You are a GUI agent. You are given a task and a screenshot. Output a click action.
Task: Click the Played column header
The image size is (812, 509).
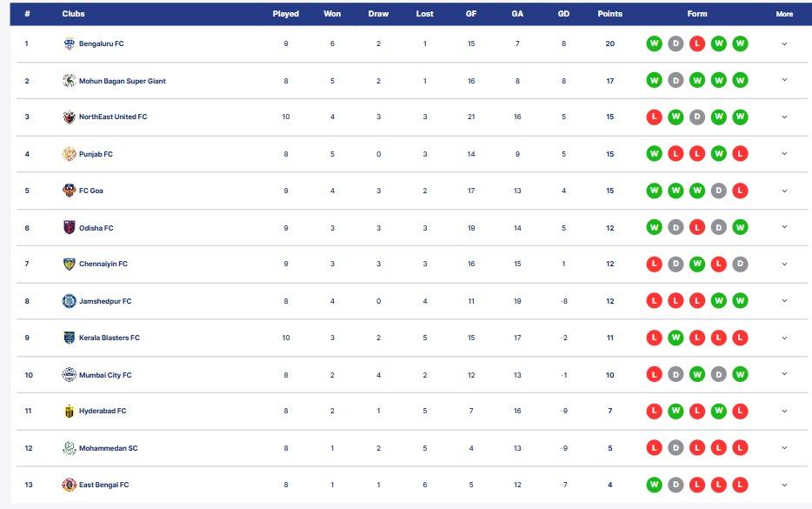[x=286, y=14]
